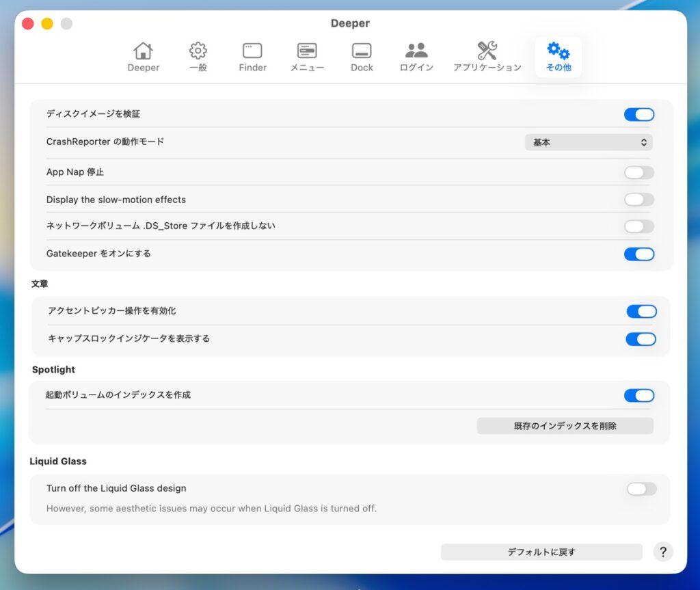Open the Finder window icon tab
The width and height of the screenshot is (700, 590).
[252, 51]
